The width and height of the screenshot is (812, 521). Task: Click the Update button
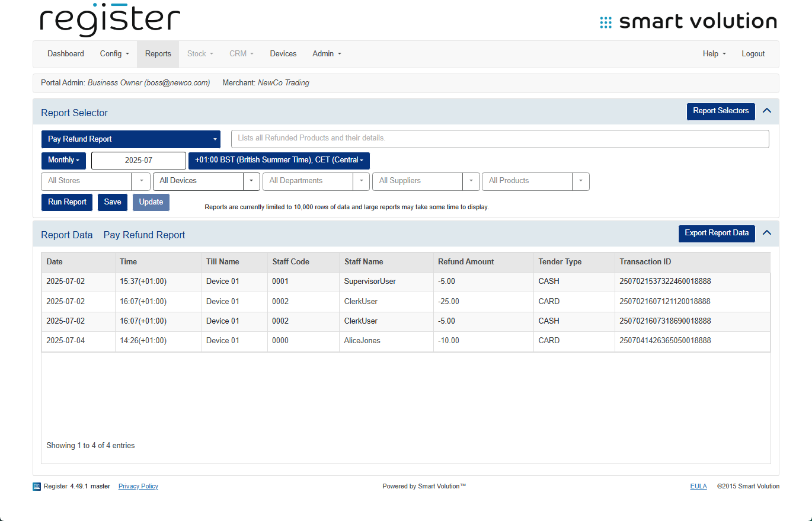click(x=151, y=202)
